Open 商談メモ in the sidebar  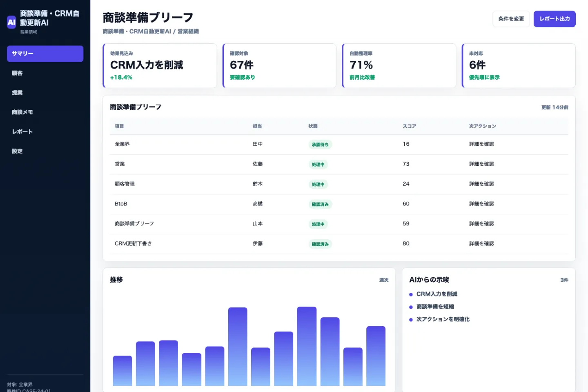(x=45, y=112)
